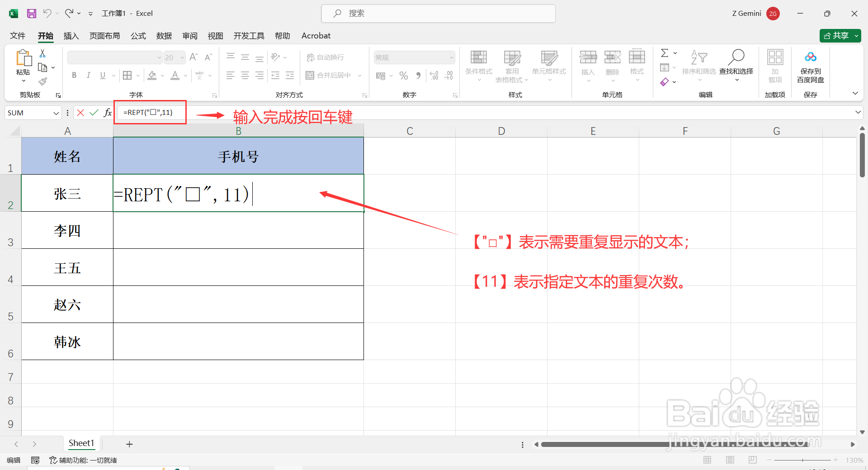
Task: Click inside the search box at top
Action: coord(438,13)
